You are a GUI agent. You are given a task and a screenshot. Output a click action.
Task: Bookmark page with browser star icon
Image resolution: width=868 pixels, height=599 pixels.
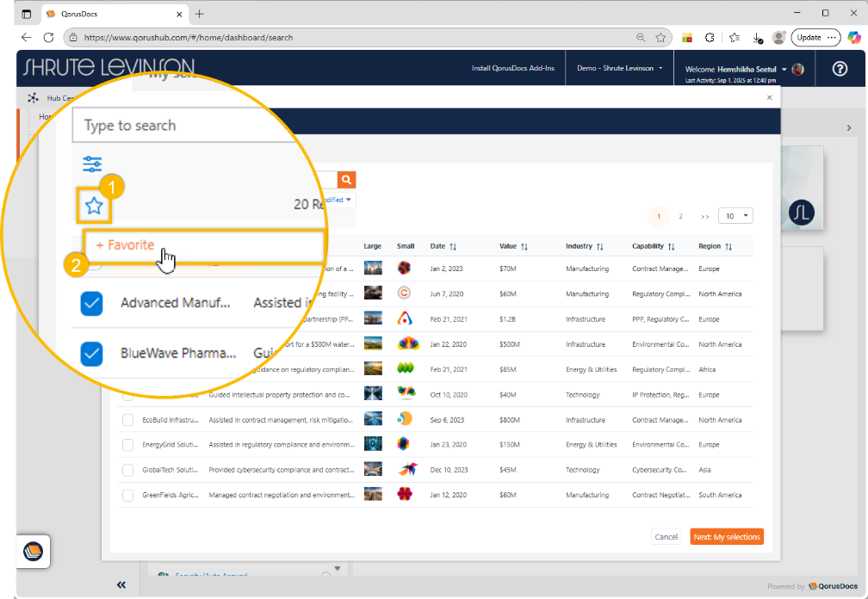pyautogui.click(x=660, y=38)
